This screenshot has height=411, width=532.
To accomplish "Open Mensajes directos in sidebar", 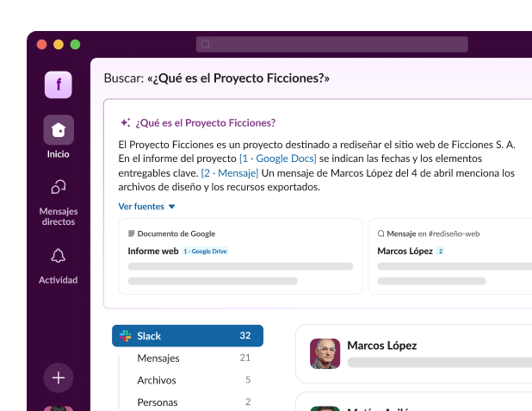I will (59, 202).
